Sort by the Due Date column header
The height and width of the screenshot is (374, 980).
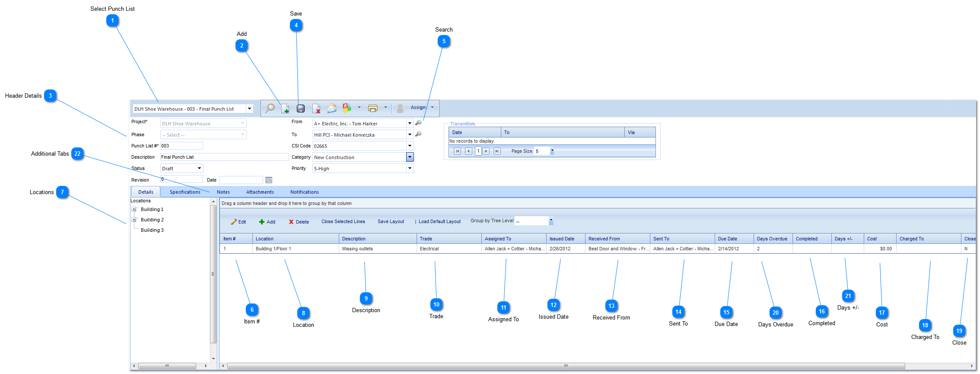coord(734,239)
